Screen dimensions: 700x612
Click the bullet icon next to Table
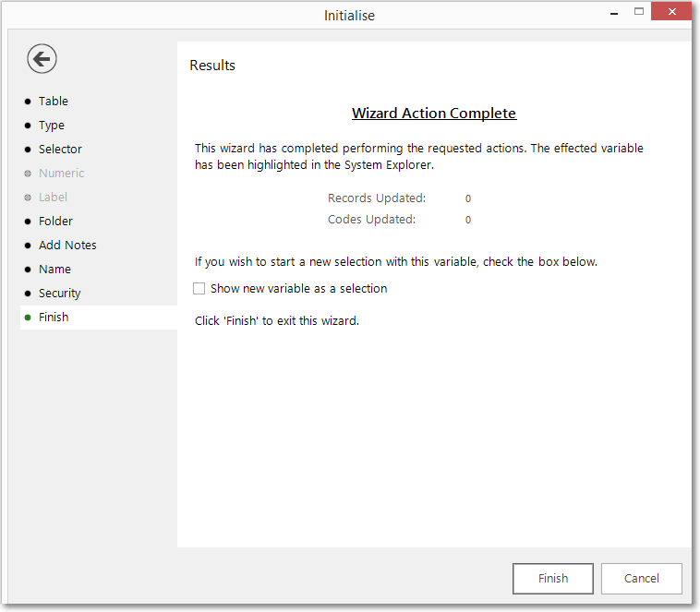[x=28, y=102]
